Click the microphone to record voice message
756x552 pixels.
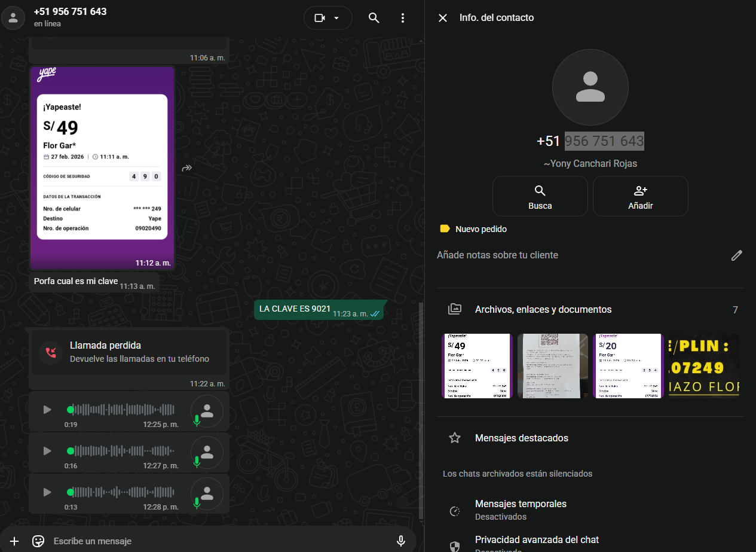tap(401, 541)
